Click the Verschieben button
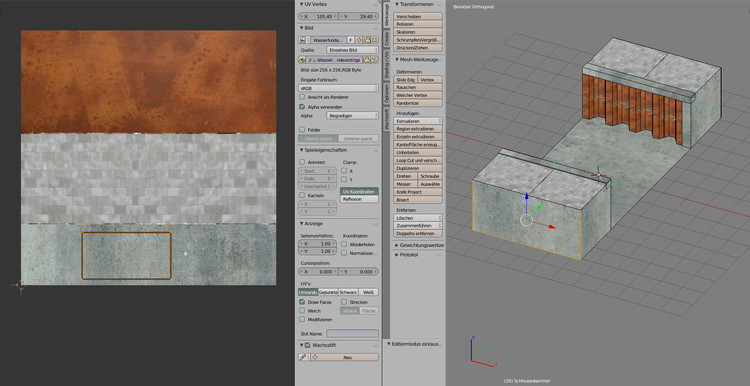This screenshot has width=750, height=386. 418,16
